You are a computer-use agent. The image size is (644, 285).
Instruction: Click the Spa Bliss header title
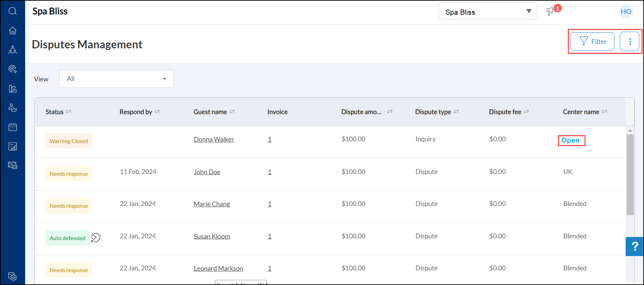(50, 11)
